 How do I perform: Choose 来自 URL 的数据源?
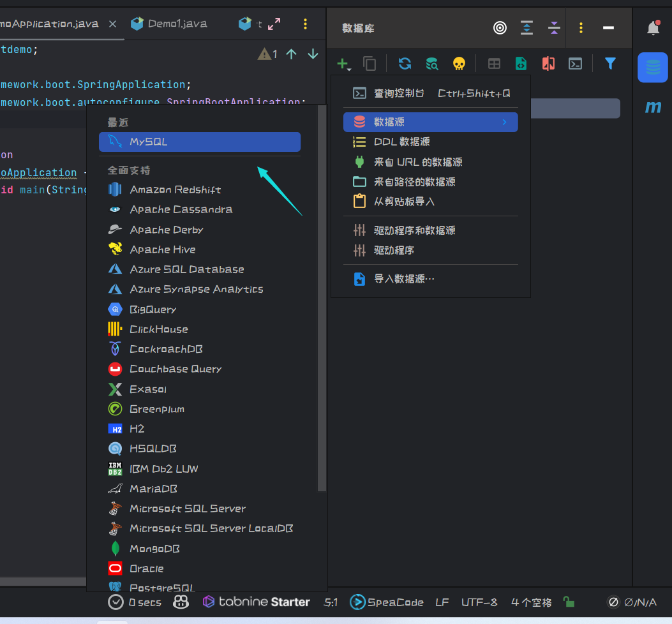point(431,162)
